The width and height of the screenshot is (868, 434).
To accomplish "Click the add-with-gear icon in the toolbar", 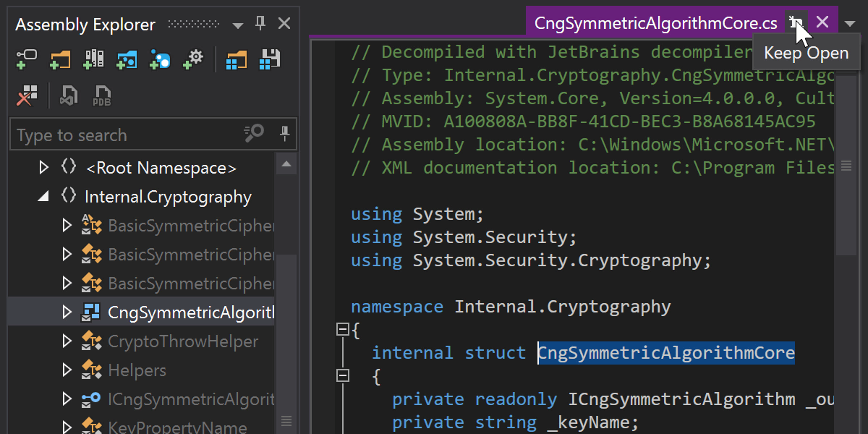I will [193, 59].
